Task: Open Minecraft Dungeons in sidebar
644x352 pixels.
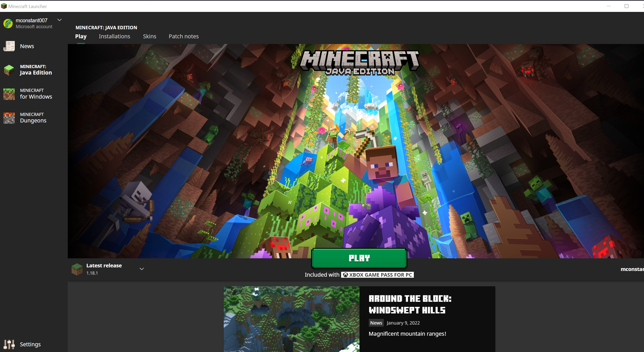Action: tap(34, 118)
